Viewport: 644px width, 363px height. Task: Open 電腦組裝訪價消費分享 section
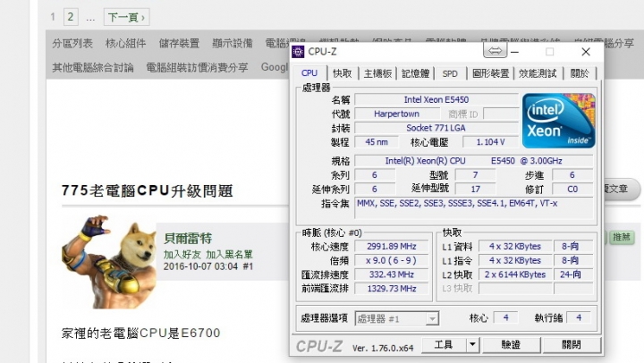(197, 67)
